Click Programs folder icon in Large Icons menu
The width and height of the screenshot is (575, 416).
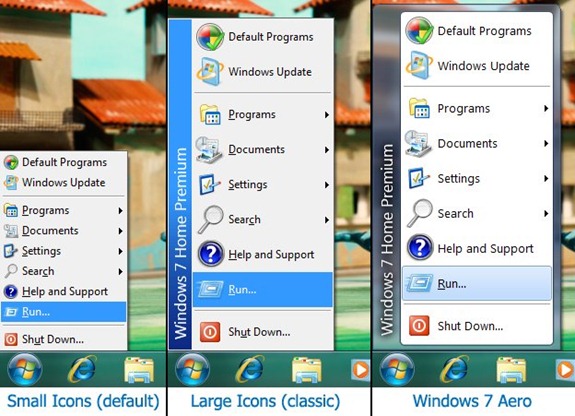pos(210,114)
